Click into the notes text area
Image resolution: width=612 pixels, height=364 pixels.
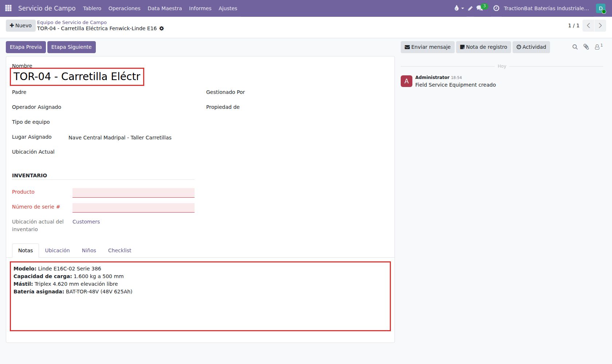pyautogui.click(x=200, y=296)
